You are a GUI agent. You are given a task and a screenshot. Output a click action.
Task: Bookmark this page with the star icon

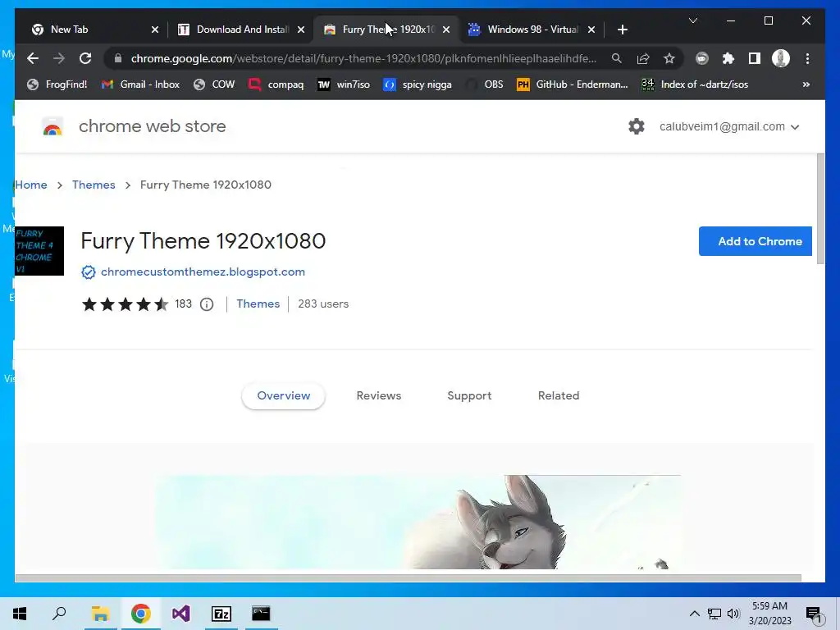669,58
